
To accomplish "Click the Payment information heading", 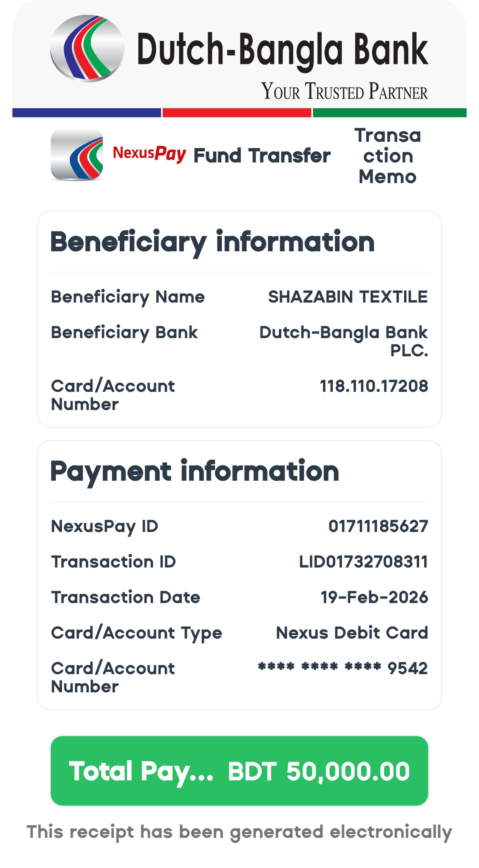I will [194, 471].
